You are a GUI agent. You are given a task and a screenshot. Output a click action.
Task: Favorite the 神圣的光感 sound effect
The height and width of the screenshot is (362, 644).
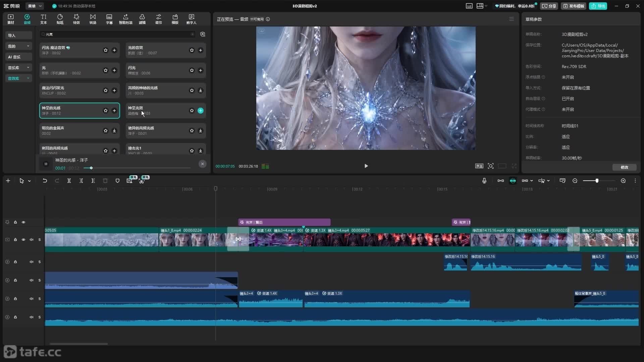tap(106, 111)
